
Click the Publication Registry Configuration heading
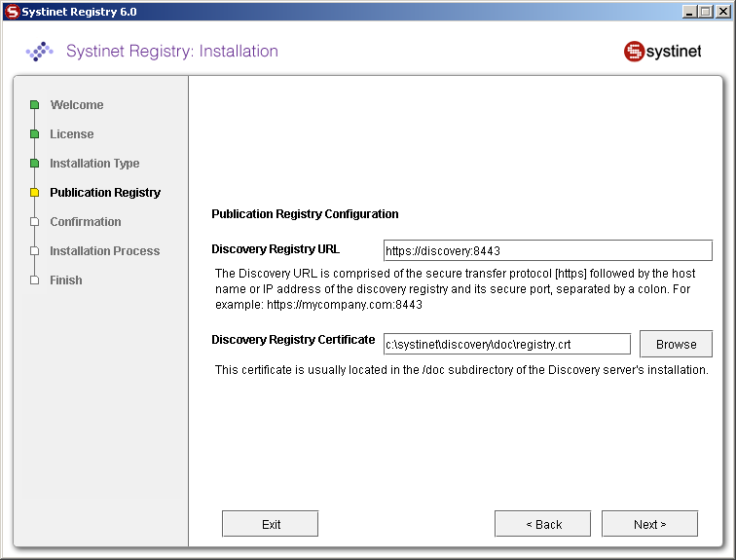click(305, 214)
